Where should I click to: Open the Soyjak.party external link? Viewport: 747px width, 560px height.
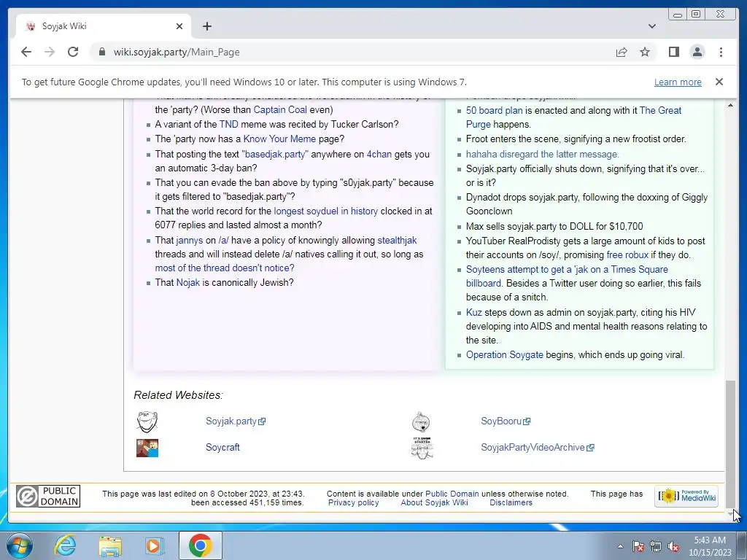(x=236, y=421)
